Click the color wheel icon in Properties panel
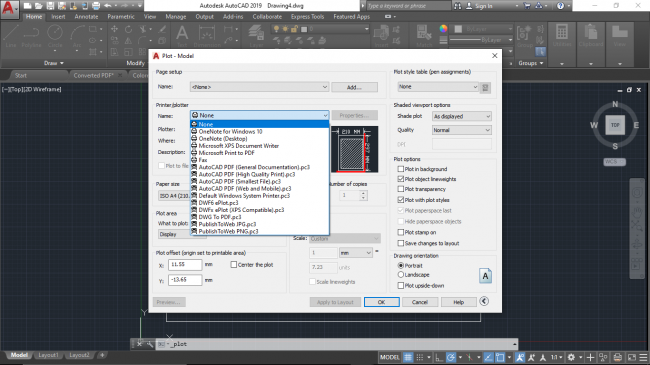650x365 pixels. coord(444,29)
